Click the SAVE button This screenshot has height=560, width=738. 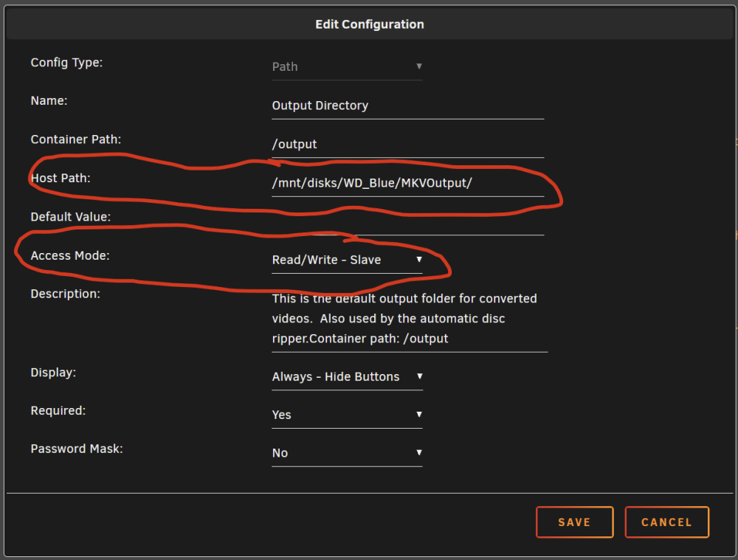click(x=575, y=522)
